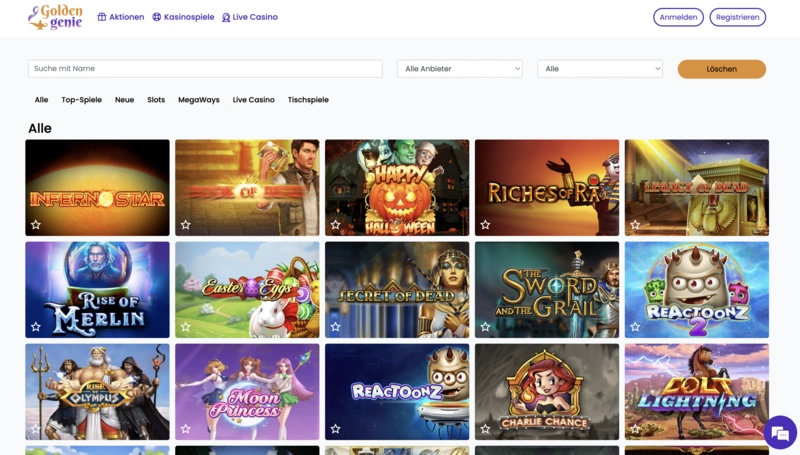The height and width of the screenshot is (455, 800).
Task: Favorite the Easter Eggs game
Action: [186, 326]
